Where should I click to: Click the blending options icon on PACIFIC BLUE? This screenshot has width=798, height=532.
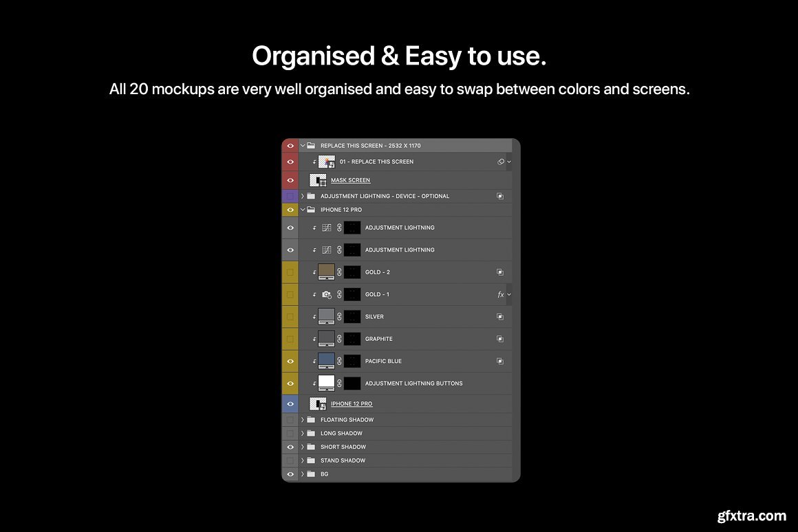pos(500,362)
